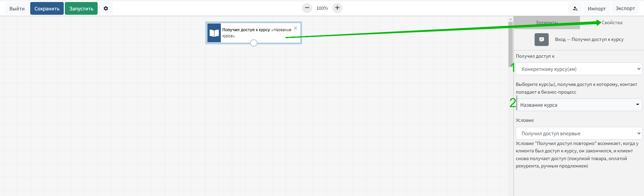Click the book icon on the course block
This screenshot has width=644, height=196.
point(214,33)
